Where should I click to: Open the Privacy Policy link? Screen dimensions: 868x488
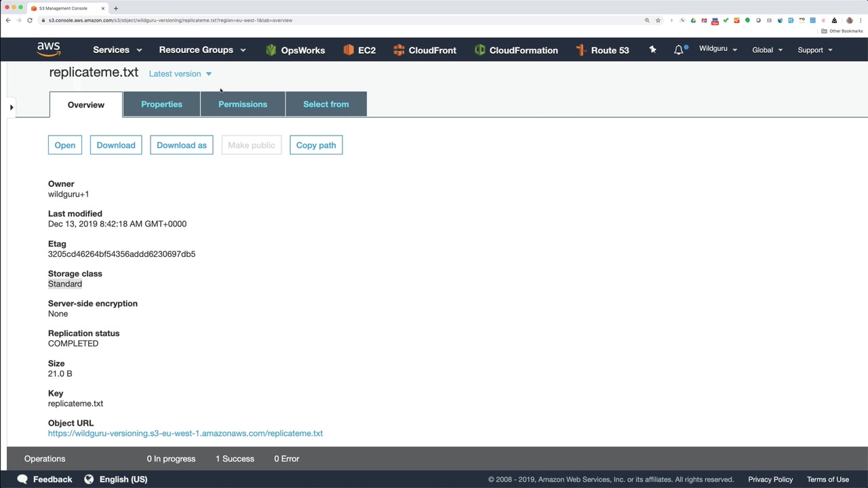coord(770,479)
